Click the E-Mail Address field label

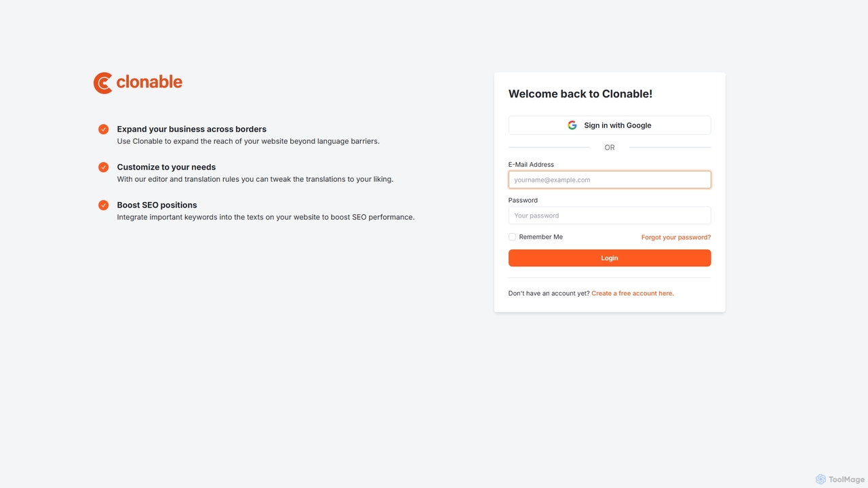click(531, 165)
